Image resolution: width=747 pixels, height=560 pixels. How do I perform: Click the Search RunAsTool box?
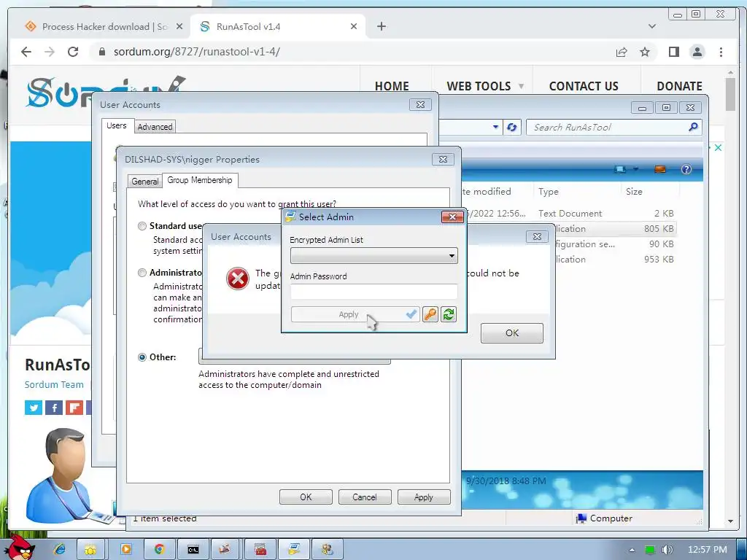click(614, 127)
